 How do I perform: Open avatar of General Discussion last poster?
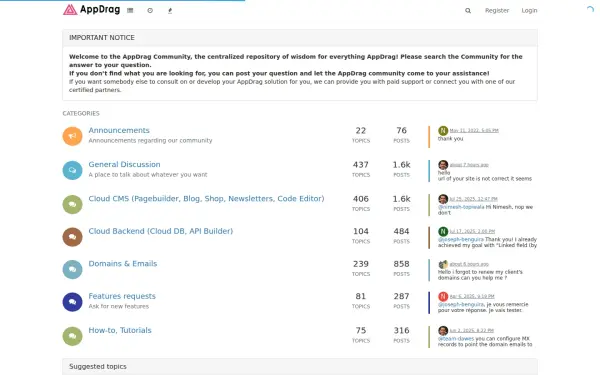[x=443, y=165]
